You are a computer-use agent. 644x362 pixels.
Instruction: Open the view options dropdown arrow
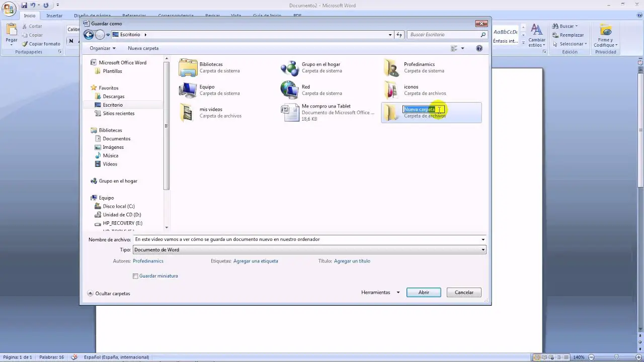(463, 48)
